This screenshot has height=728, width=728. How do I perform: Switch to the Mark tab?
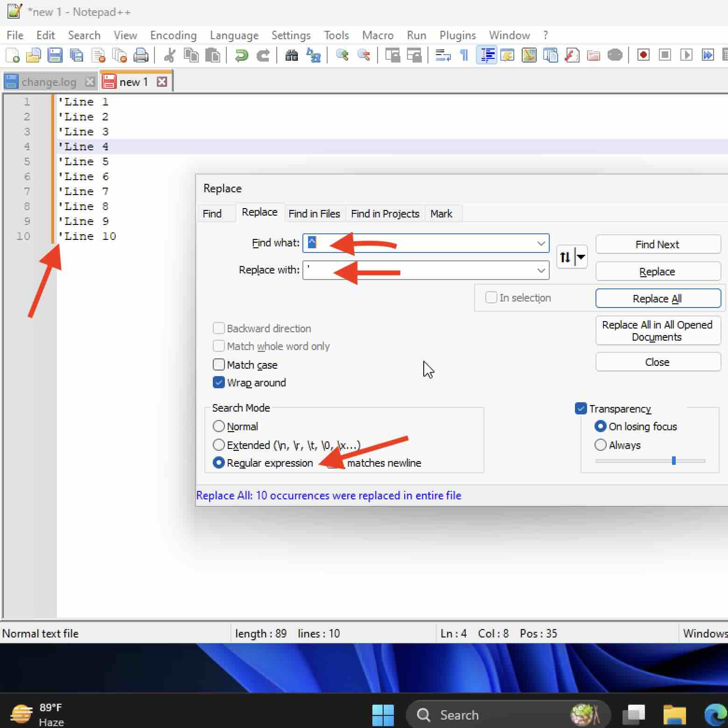441,213
